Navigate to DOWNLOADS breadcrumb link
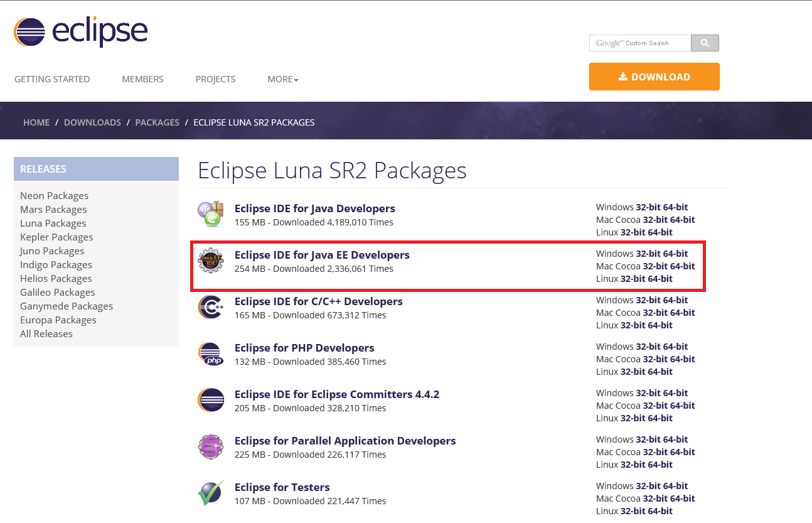Viewport: 812px width, 523px height. point(92,122)
